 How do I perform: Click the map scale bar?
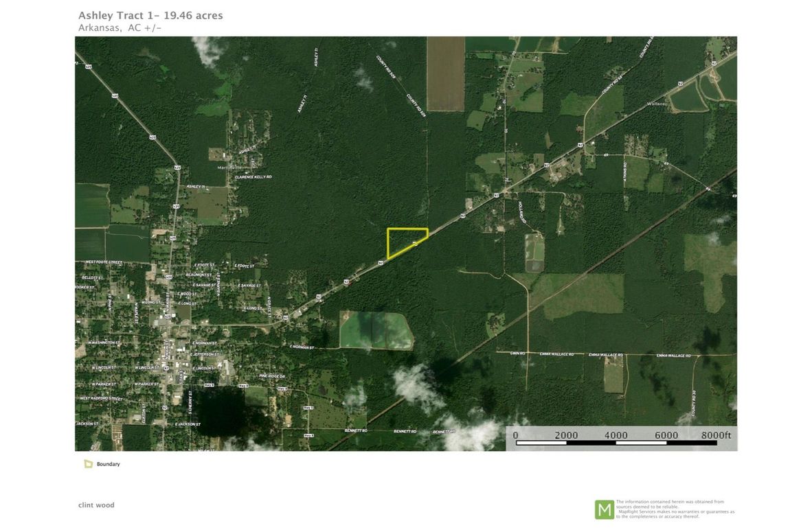click(616, 443)
